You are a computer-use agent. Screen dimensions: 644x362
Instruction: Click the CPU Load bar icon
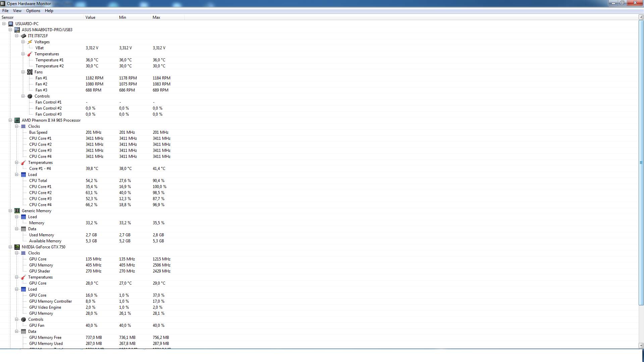[23, 175]
